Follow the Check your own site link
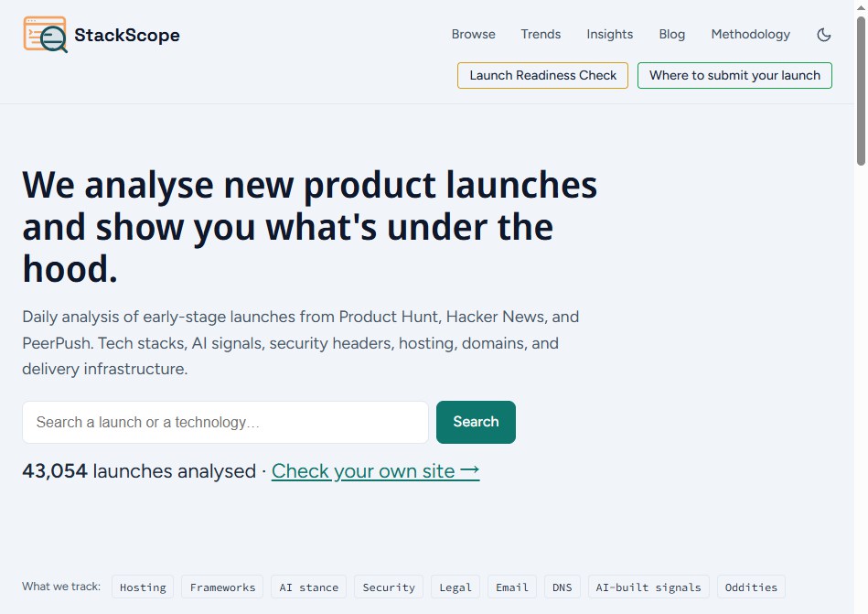The width and height of the screenshot is (868, 614). point(375,471)
